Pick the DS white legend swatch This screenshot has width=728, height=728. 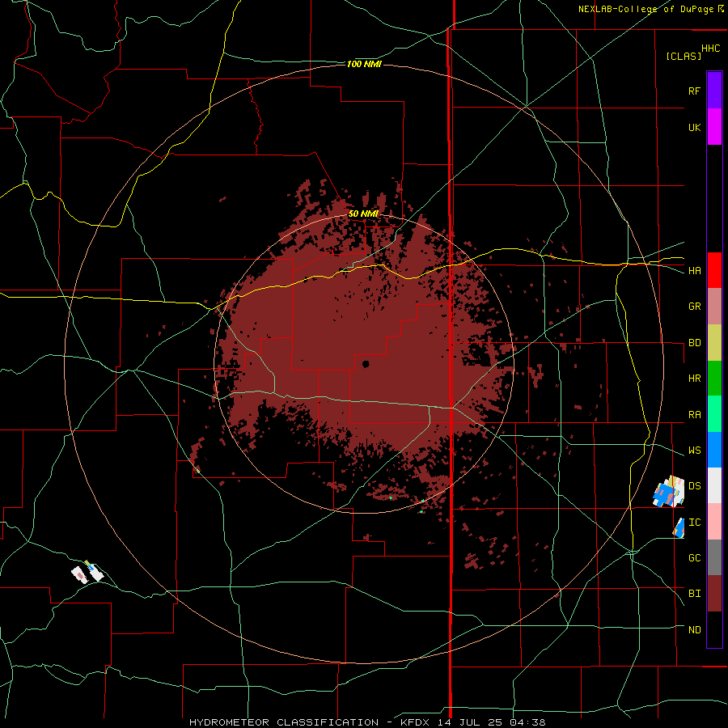[714, 485]
